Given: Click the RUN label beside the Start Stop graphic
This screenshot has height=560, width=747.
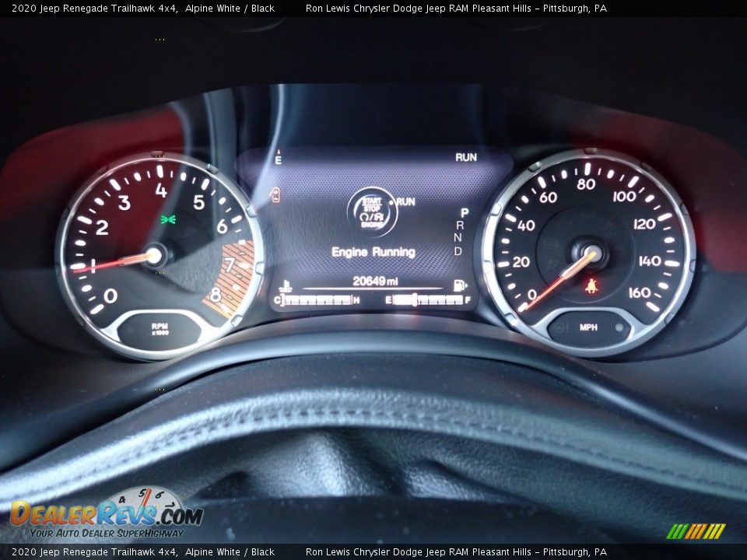Looking at the screenshot, I should point(405,202).
